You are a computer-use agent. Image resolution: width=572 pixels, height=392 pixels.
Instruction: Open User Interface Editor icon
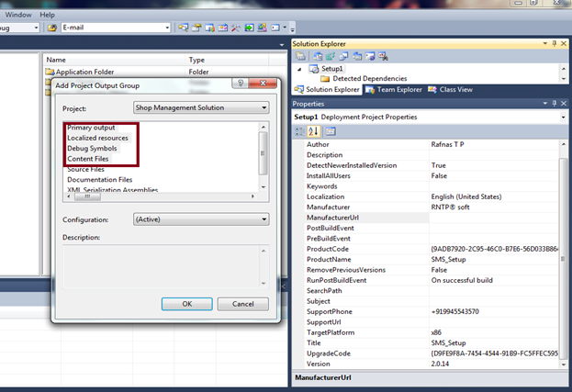(x=357, y=56)
